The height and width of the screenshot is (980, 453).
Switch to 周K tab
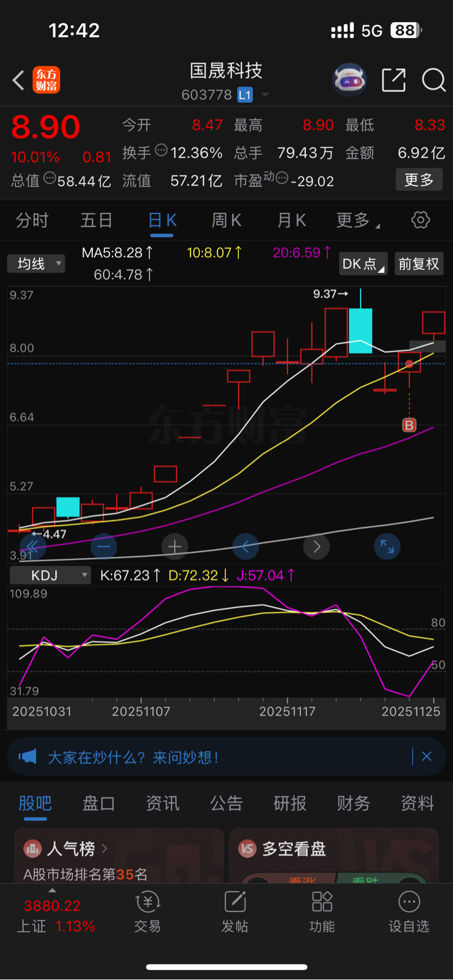pyautogui.click(x=226, y=220)
